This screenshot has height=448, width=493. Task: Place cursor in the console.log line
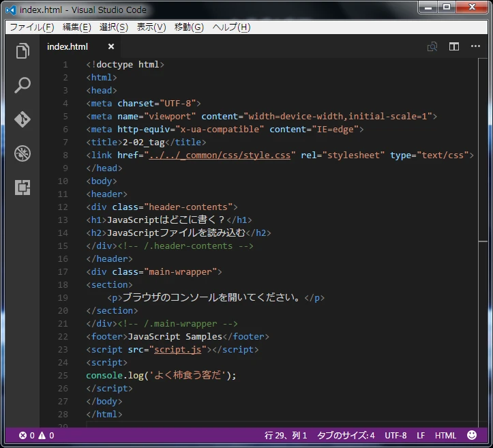pyautogui.click(x=161, y=375)
